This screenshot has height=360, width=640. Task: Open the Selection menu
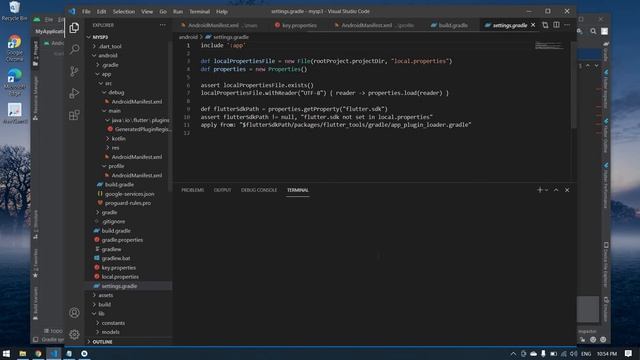[x=124, y=11]
